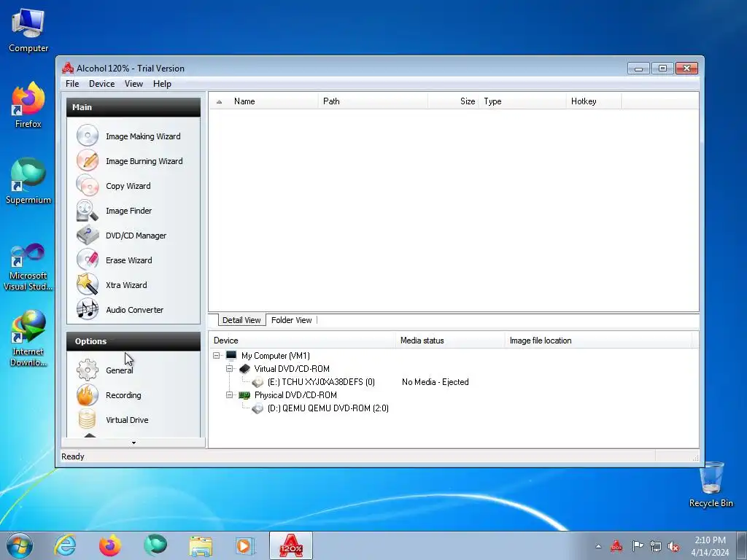Open Internet Explorer from the taskbar
Screen dimensions: 747x560
click(65, 545)
